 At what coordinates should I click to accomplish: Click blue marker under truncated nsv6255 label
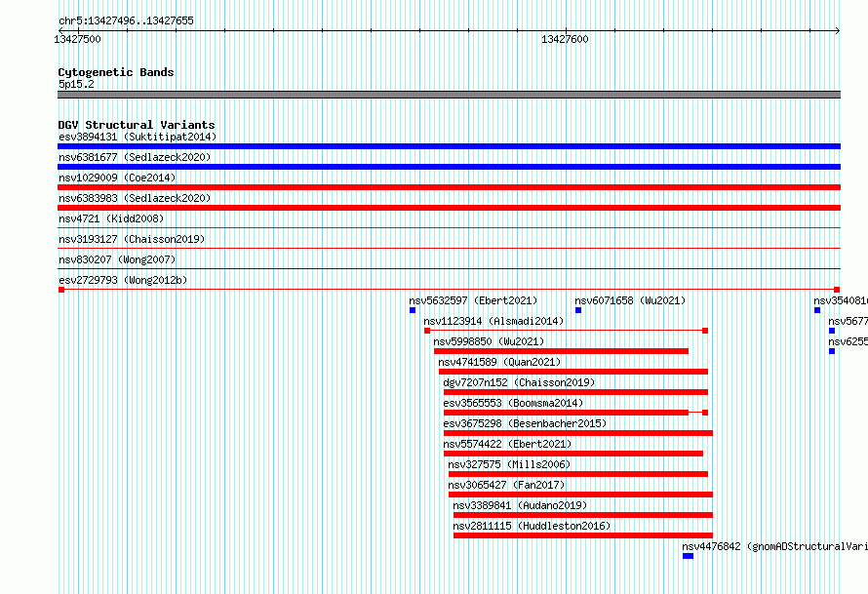click(x=832, y=351)
